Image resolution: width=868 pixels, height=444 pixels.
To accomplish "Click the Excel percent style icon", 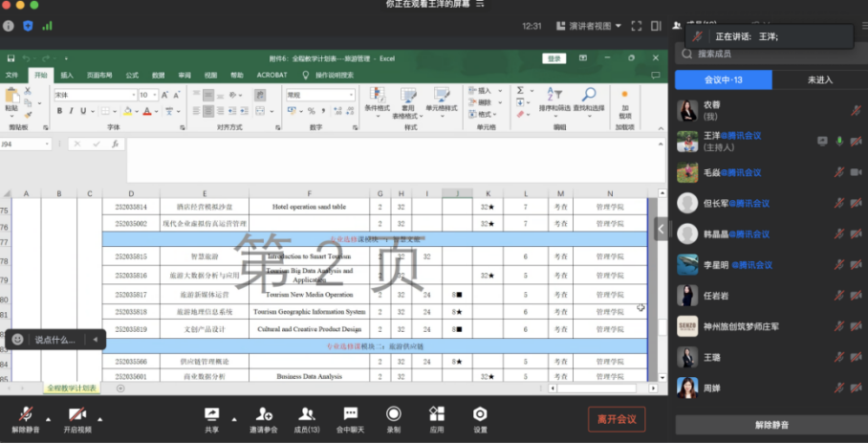I will tap(311, 111).
